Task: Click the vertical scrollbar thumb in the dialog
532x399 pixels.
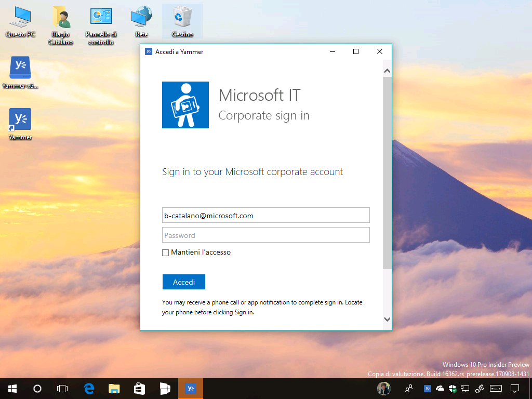Action: tap(387, 173)
